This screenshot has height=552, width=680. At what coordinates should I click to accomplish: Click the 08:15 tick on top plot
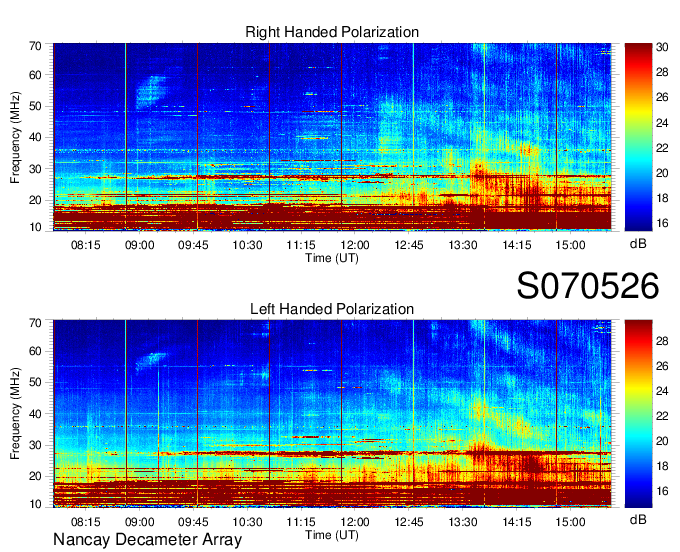point(85,245)
